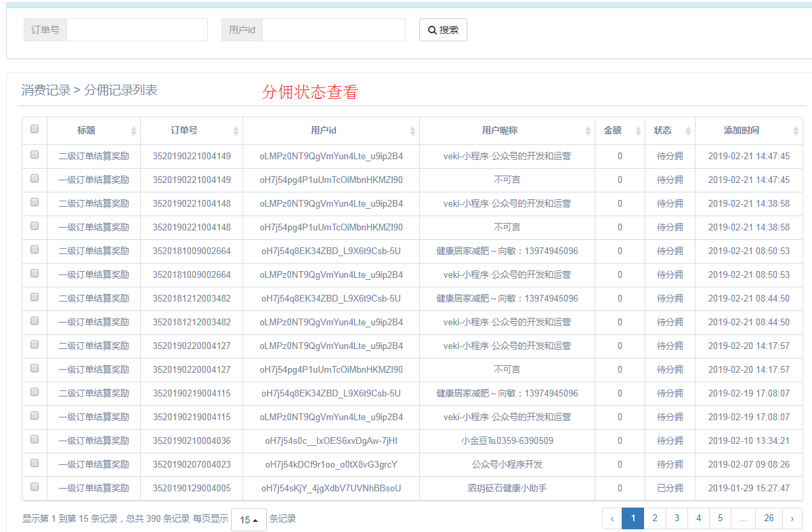Toggle the select-all checkbox in table header
Image resolution: width=812 pixels, height=532 pixels.
point(35,129)
